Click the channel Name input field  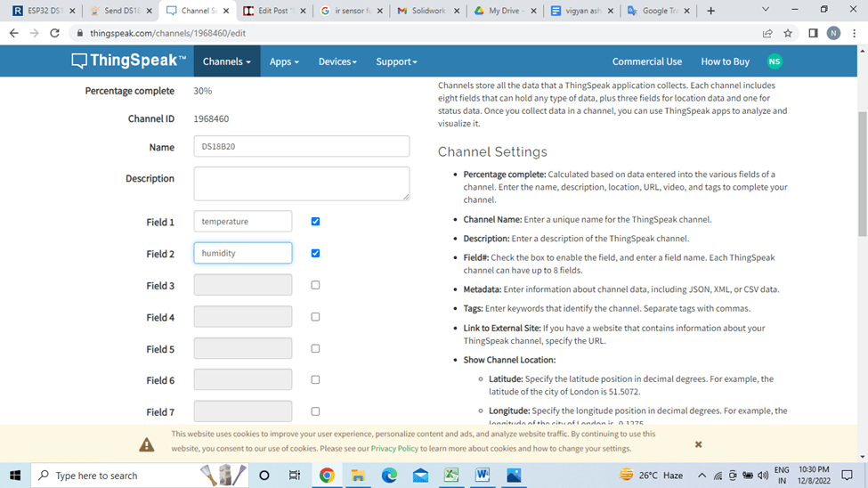[302, 146]
